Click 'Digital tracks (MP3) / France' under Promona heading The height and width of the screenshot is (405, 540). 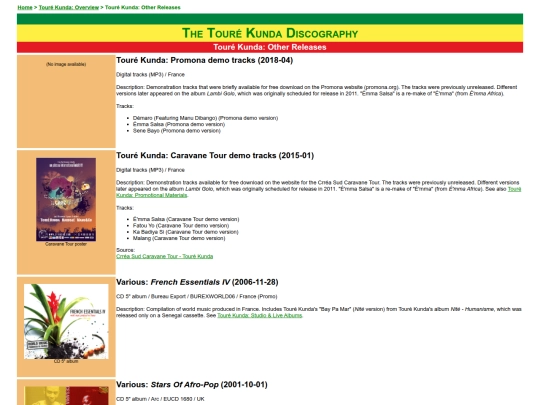[150, 75]
